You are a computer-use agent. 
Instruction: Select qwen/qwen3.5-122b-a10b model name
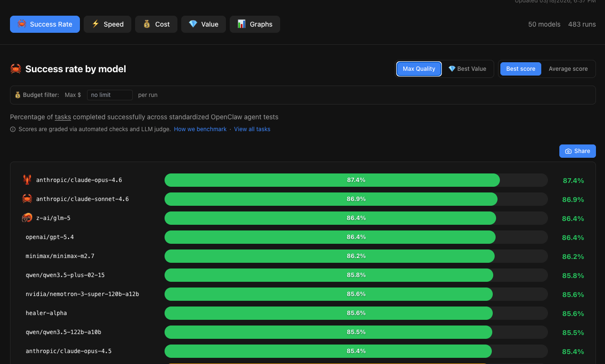pyautogui.click(x=63, y=332)
